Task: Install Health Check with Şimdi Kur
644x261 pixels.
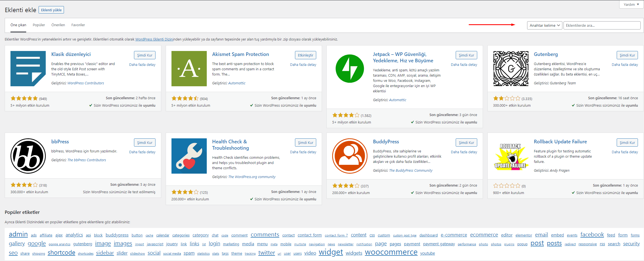Action: click(x=305, y=142)
